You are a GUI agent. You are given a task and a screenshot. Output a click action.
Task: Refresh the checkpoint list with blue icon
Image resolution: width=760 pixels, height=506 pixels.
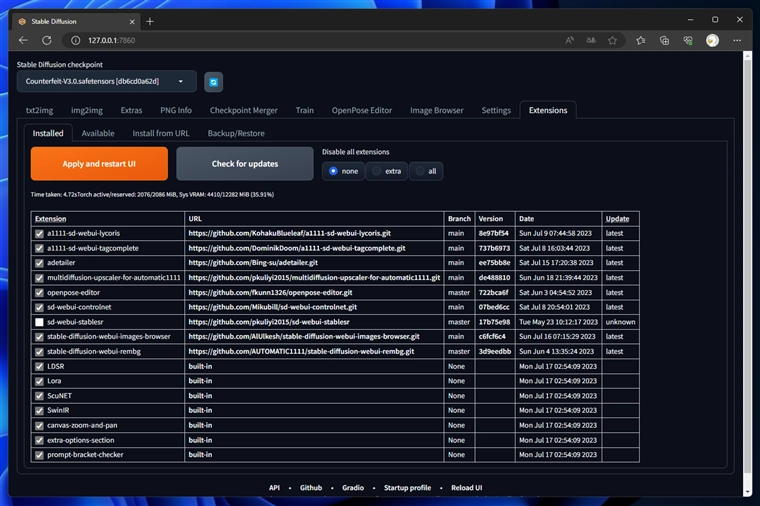click(x=213, y=82)
